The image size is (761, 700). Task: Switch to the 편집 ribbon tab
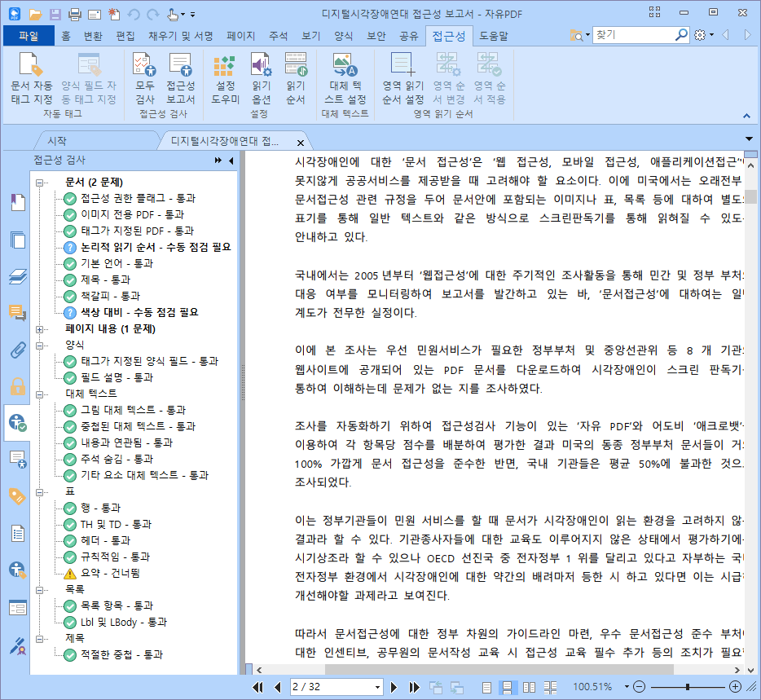coord(125,36)
